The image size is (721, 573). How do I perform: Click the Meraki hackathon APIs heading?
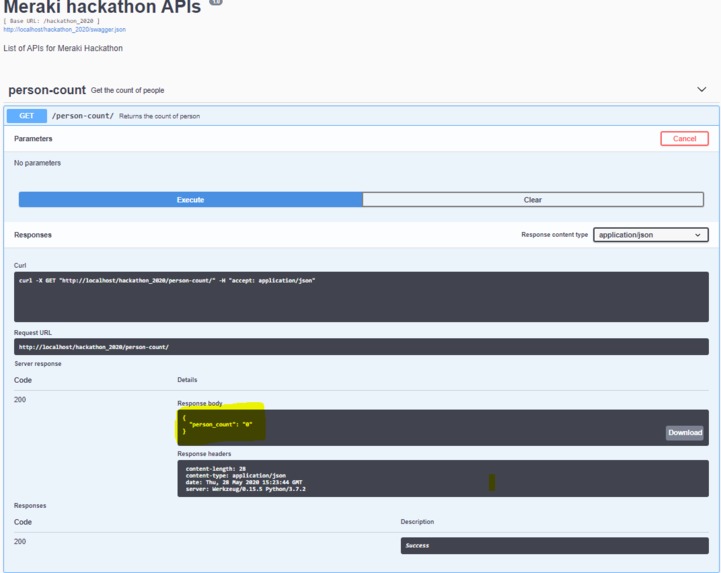point(102,7)
